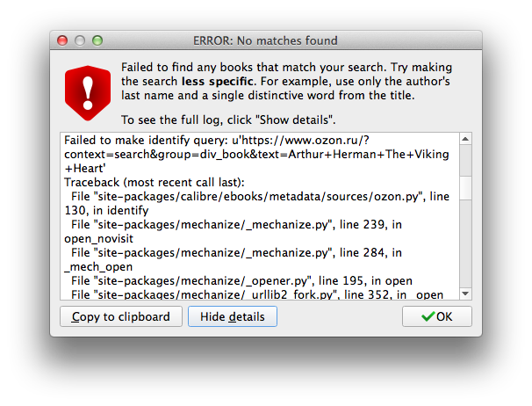This screenshot has width=532, height=406.
Task: Copy the log to clipboard
Action: pos(121,316)
